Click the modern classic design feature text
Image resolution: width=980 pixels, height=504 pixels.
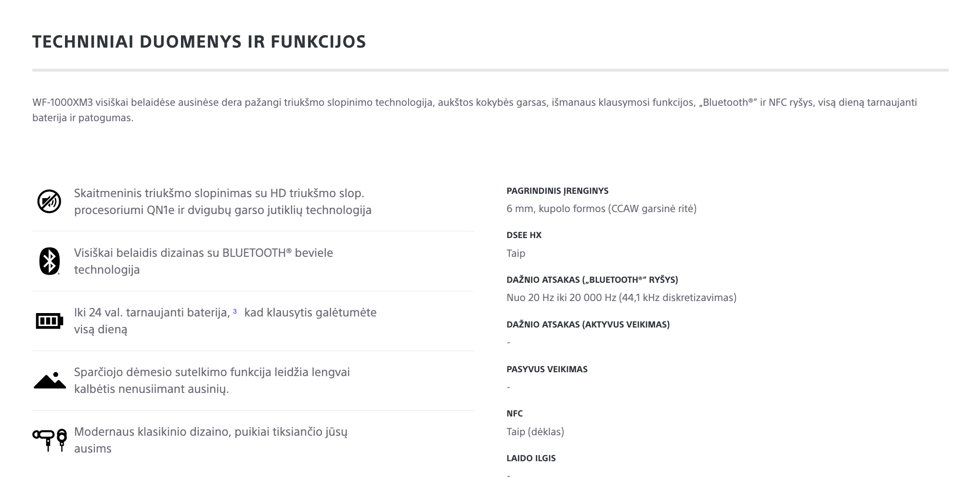coord(211,440)
